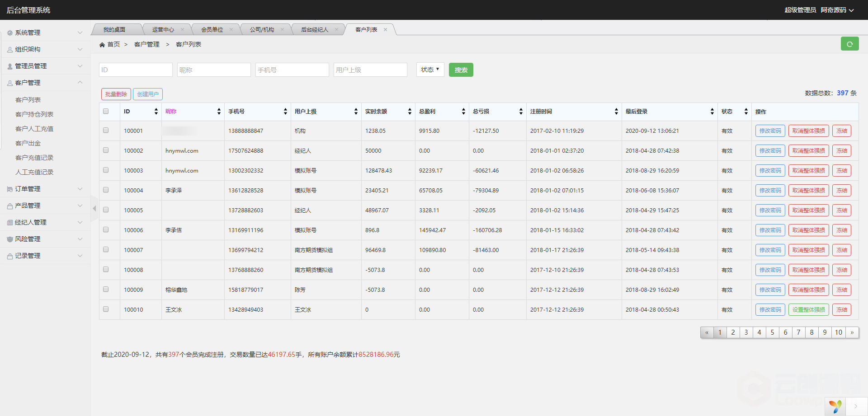Click 设置整体强损 for ID 100010

808,310
